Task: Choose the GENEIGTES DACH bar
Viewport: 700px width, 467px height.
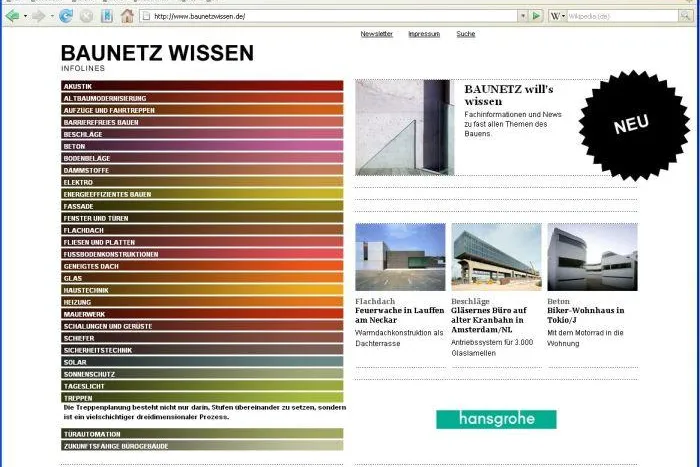Action: (x=202, y=266)
